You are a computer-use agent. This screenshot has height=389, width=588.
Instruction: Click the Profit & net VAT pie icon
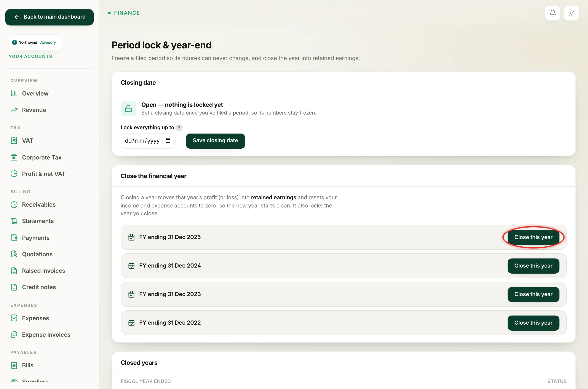click(14, 174)
